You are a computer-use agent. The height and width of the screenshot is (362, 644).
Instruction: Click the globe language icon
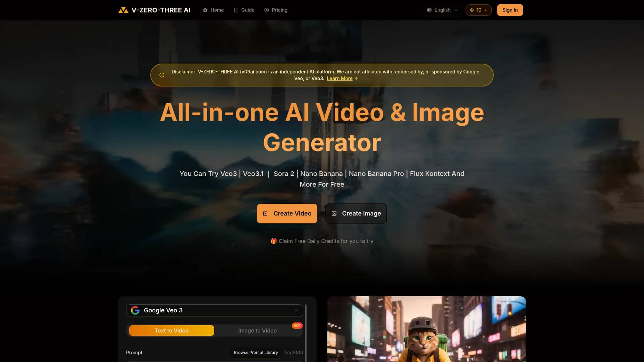coord(429,10)
